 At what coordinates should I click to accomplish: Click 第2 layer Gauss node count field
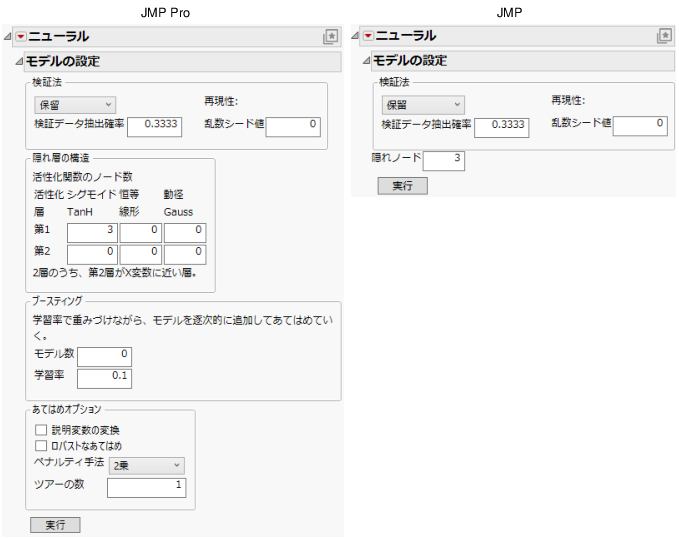pos(185,255)
